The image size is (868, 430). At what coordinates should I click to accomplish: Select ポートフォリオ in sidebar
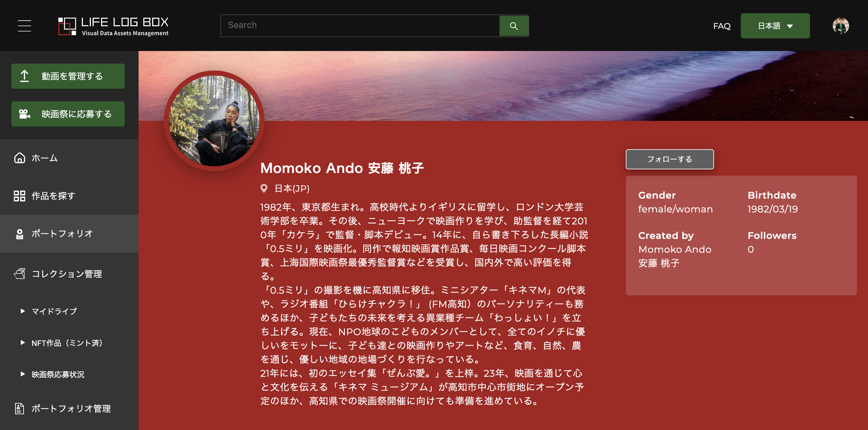tap(69, 233)
